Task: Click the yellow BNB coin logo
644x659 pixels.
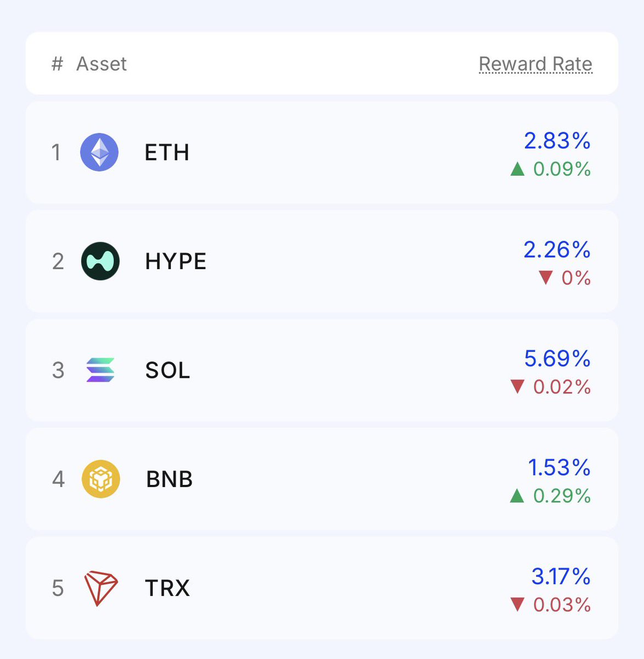Action: (x=101, y=479)
